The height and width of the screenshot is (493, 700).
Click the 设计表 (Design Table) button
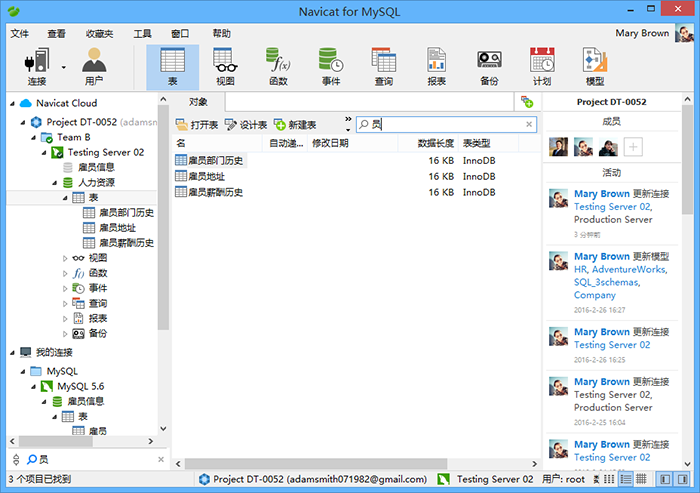246,125
